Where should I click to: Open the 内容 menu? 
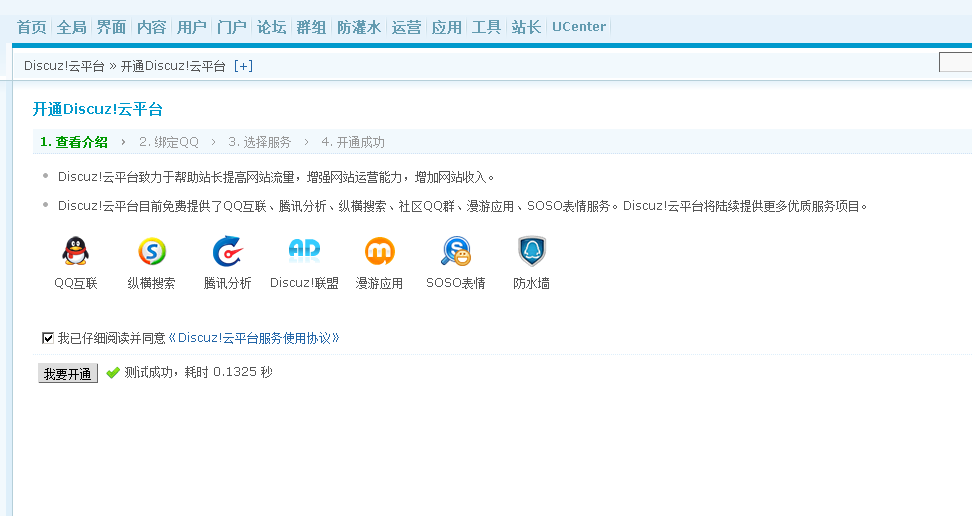click(152, 27)
